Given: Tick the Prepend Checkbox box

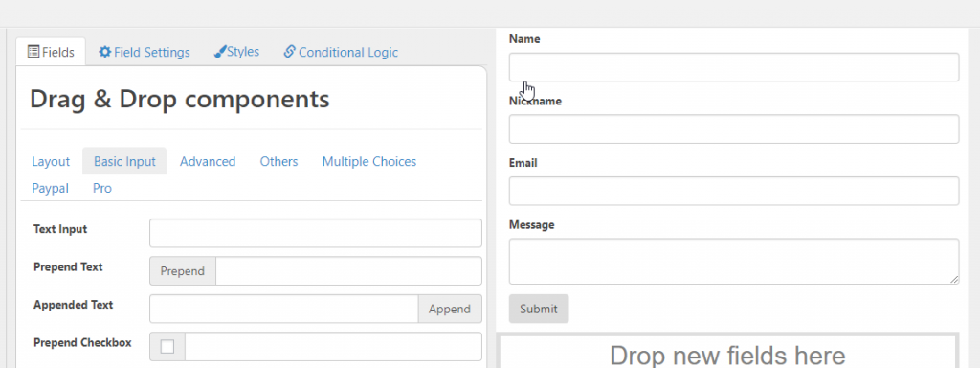Looking at the screenshot, I should point(167,346).
